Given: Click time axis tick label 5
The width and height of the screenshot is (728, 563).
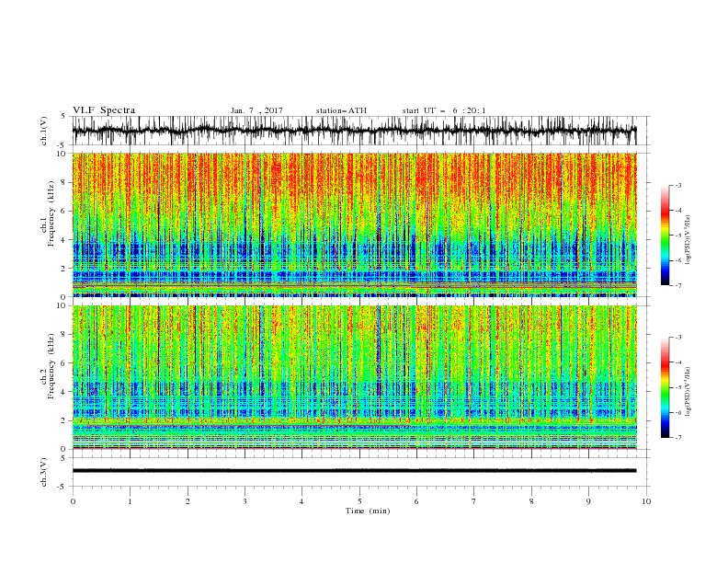Looking at the screenshot, I should coord(359,501).
